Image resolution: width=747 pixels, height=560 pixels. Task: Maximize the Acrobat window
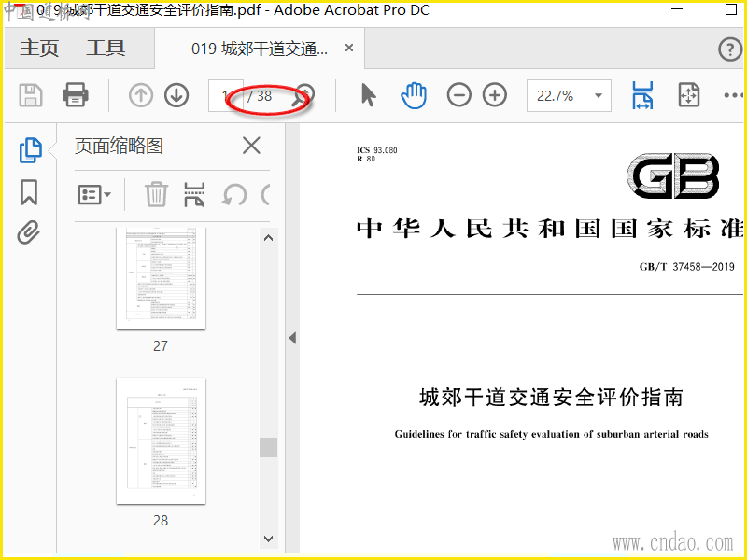(731, 8)
